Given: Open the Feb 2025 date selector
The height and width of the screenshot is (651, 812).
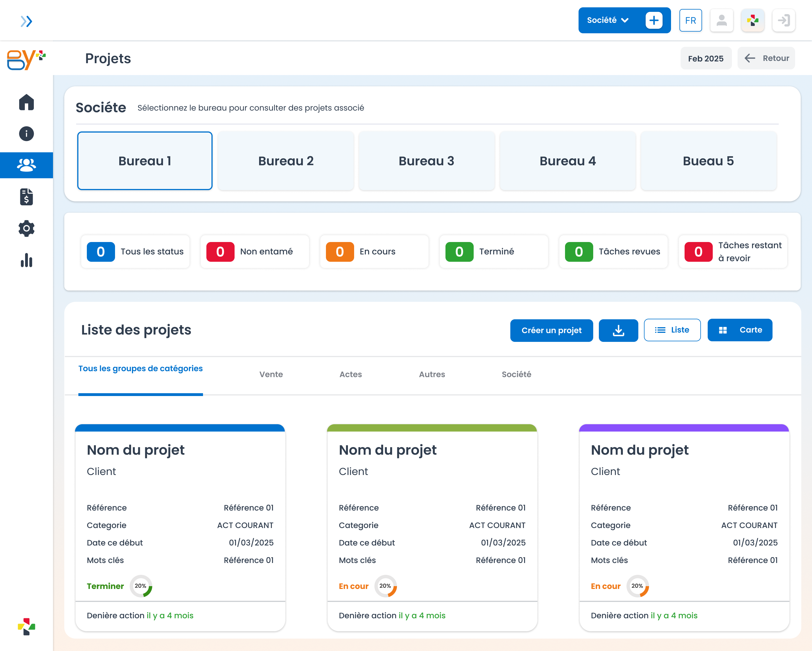Looking at the screenshot, I should pos(706,58).
